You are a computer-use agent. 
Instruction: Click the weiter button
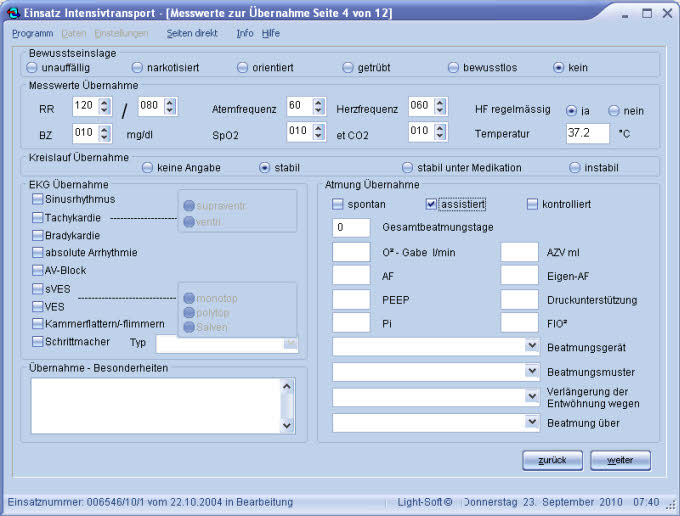[620, 460]
